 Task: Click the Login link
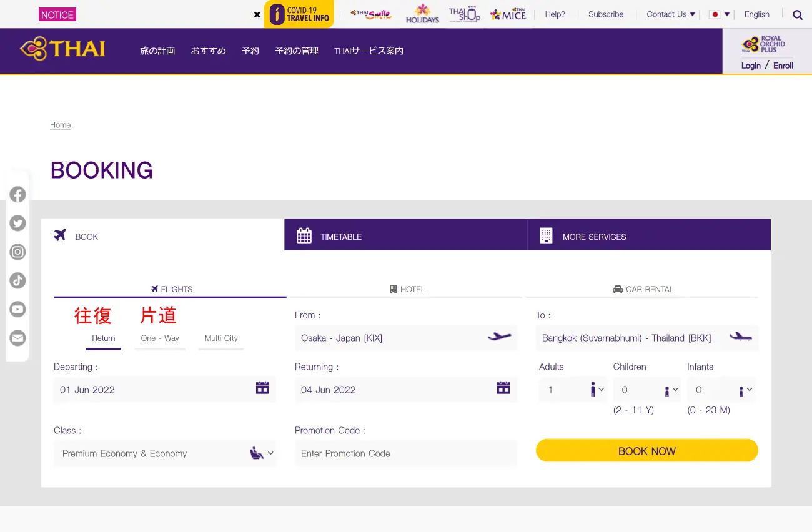(x=751, y=66)
